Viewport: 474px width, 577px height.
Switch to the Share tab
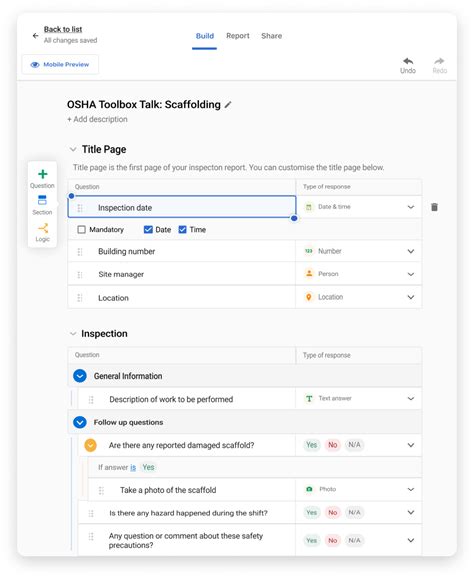tap(272, 36)
